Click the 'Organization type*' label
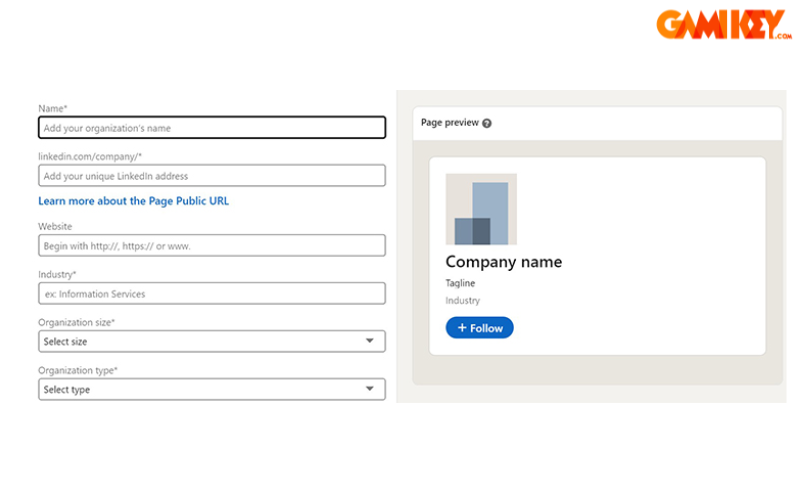 point(78,370)
